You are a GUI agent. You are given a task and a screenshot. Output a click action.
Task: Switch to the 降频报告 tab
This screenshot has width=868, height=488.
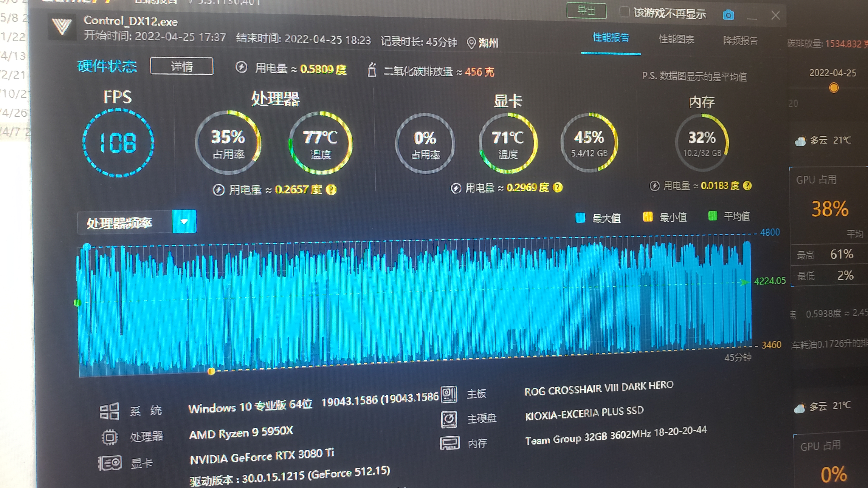(x=740, y=41)
